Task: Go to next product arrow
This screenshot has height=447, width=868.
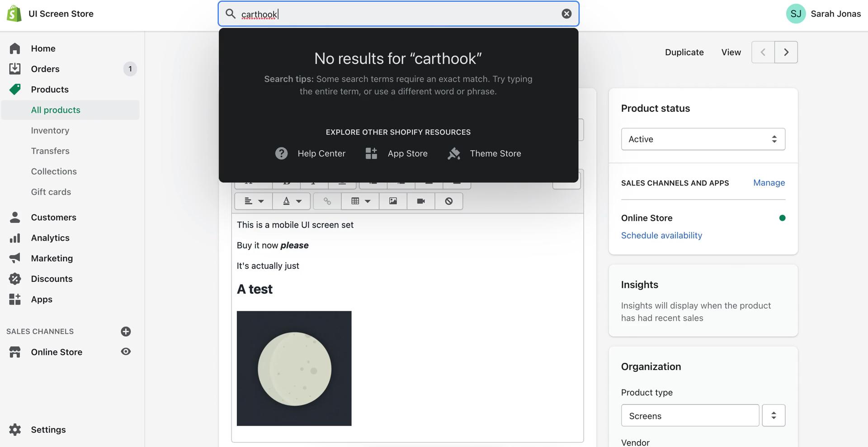Action: click(x=786, y=52)
